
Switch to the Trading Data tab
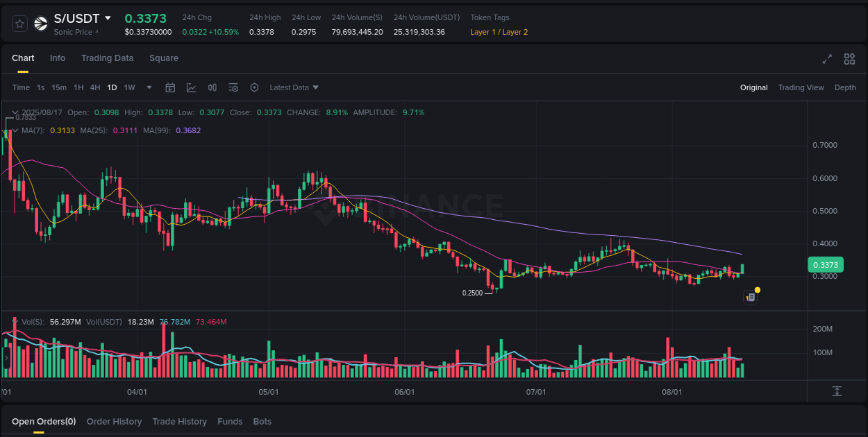(107, 58)
